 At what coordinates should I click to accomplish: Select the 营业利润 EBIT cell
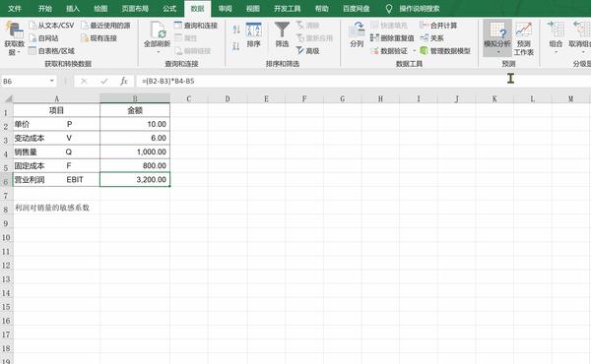(56, 180)
